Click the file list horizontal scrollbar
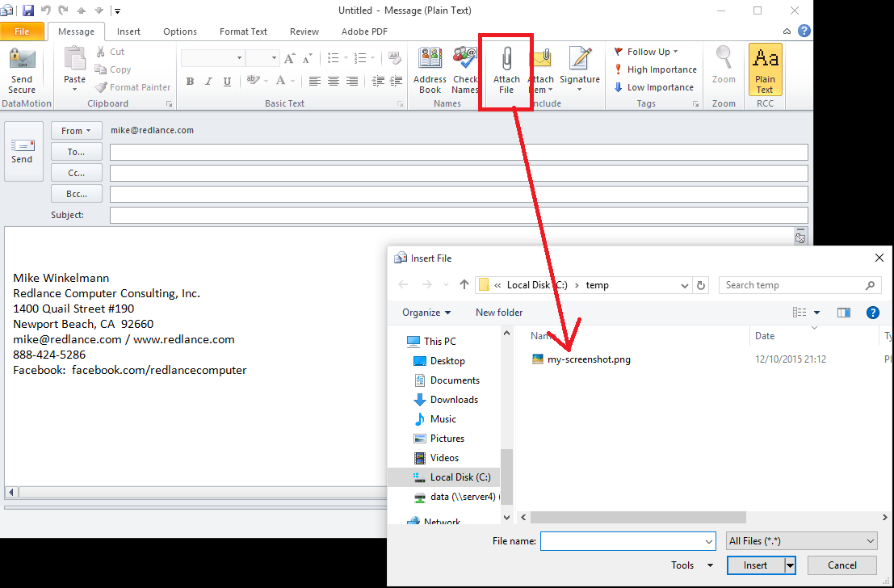 (x=638, y=517)
